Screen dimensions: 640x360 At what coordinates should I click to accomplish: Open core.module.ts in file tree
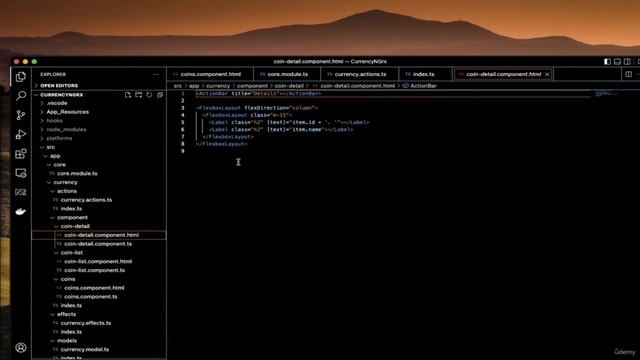click(99, 173)
